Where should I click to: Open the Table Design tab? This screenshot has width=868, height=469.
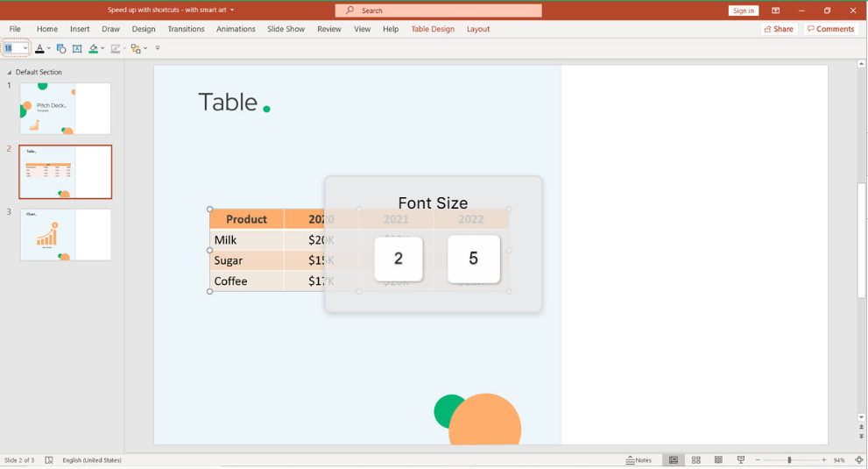click(x=433, y=29)
